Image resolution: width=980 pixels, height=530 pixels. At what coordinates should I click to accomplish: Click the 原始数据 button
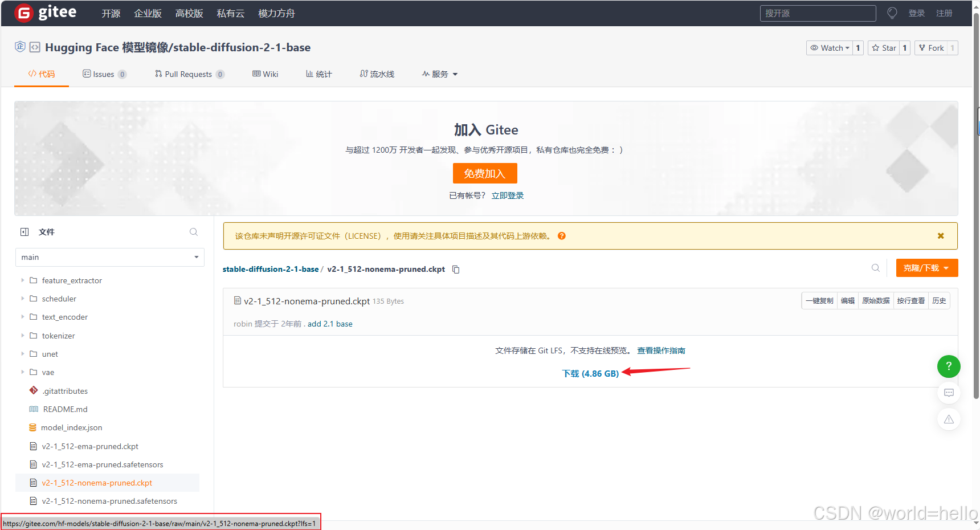point(876,300)
